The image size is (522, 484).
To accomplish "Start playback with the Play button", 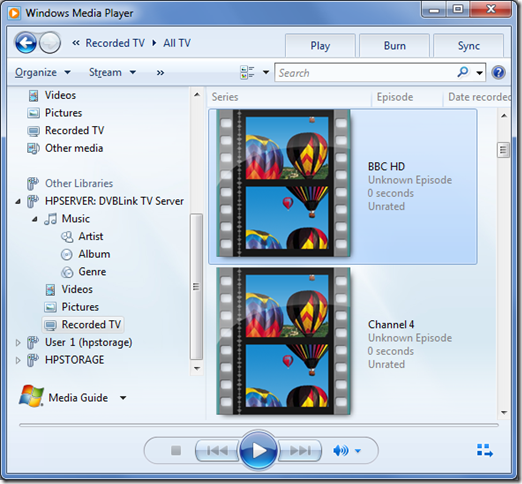I will click(258, 450).
